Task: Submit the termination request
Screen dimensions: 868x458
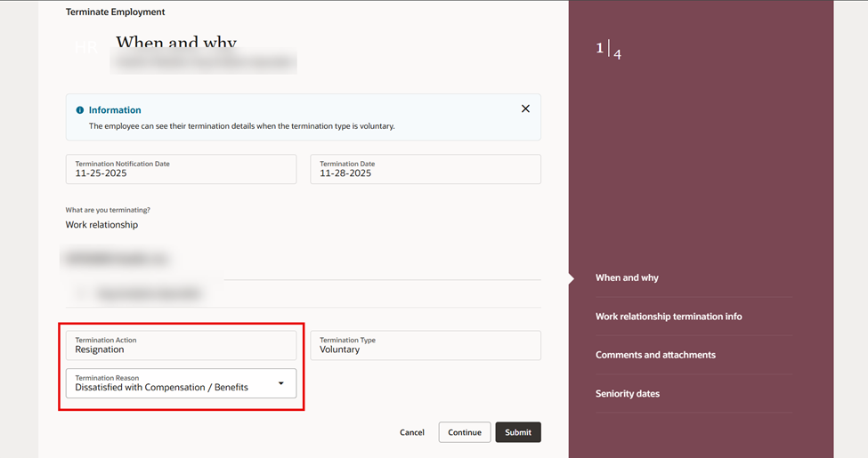Action: 518,432
